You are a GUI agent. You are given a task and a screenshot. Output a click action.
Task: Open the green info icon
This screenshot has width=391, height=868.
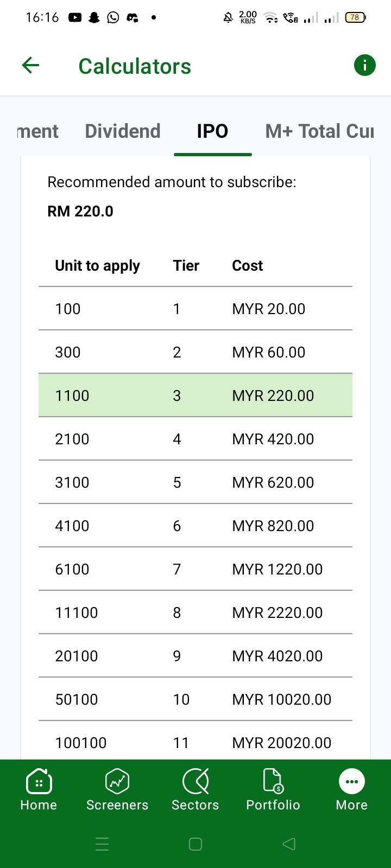click(365, 66)
